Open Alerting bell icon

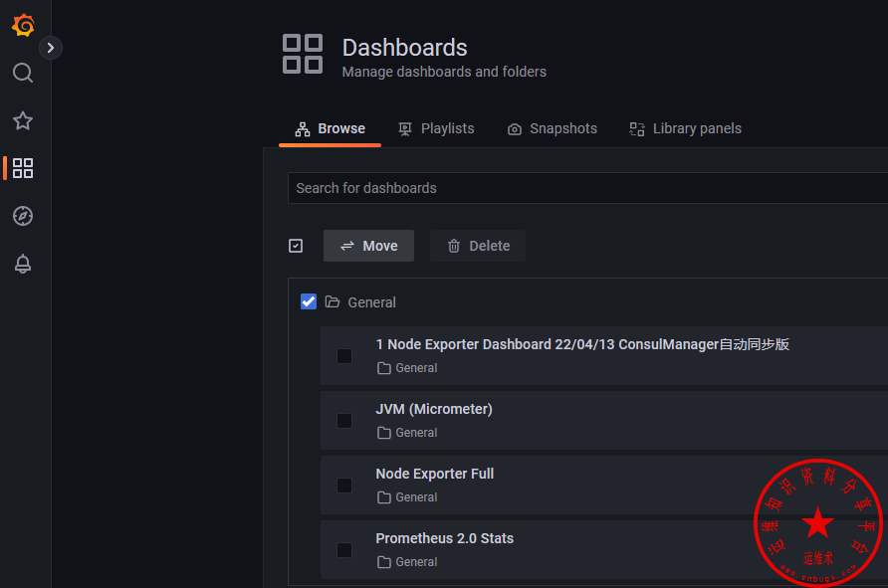[x=23, y=264]
